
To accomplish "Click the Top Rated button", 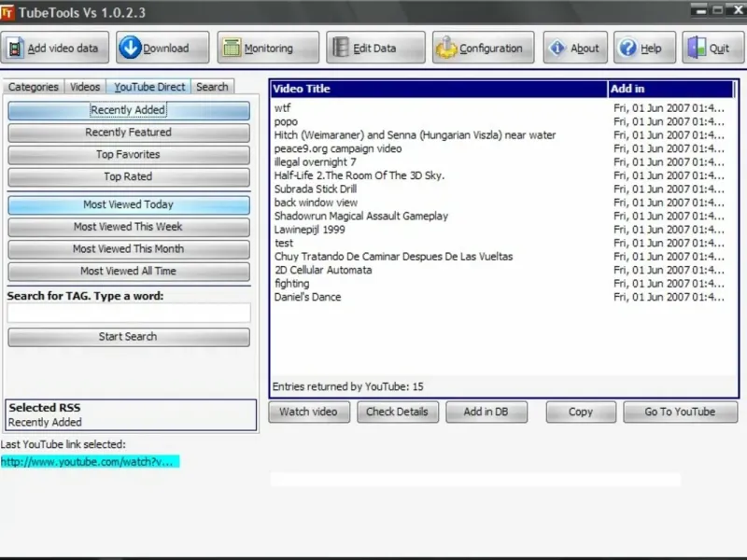I will point(129,176).
